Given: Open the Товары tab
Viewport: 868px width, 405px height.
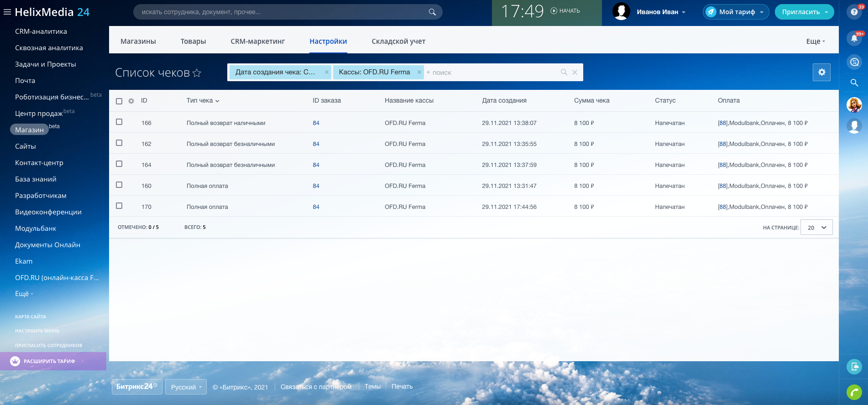Looking at the screenshot, I should pos(193,42).
